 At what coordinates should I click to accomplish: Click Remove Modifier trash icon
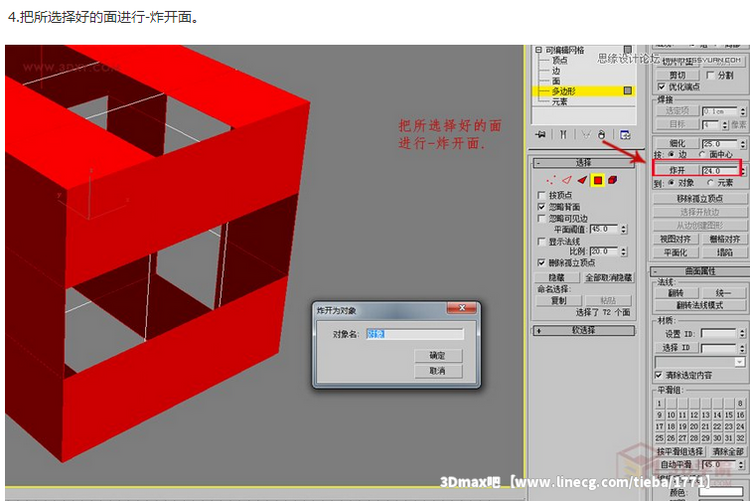tap(602, 134)
